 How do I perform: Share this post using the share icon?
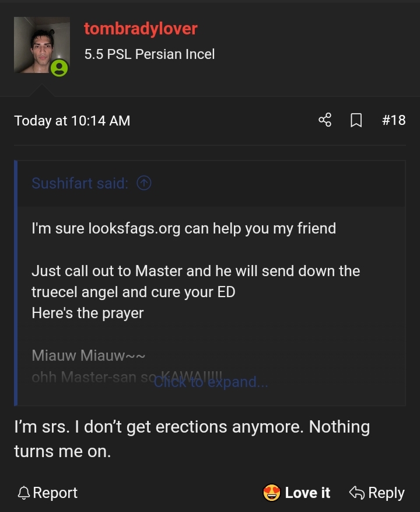tap(325, 120)
